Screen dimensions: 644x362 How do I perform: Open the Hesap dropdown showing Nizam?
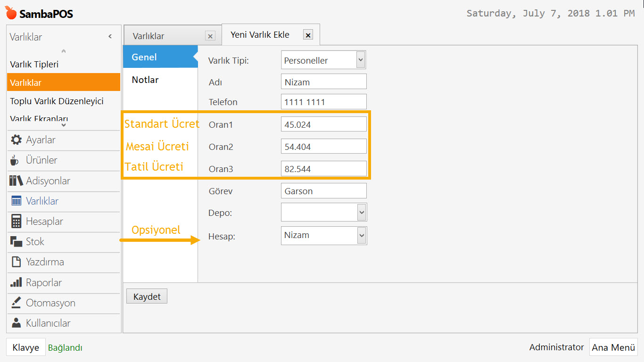pyautogui.click(x=361, y=235)
